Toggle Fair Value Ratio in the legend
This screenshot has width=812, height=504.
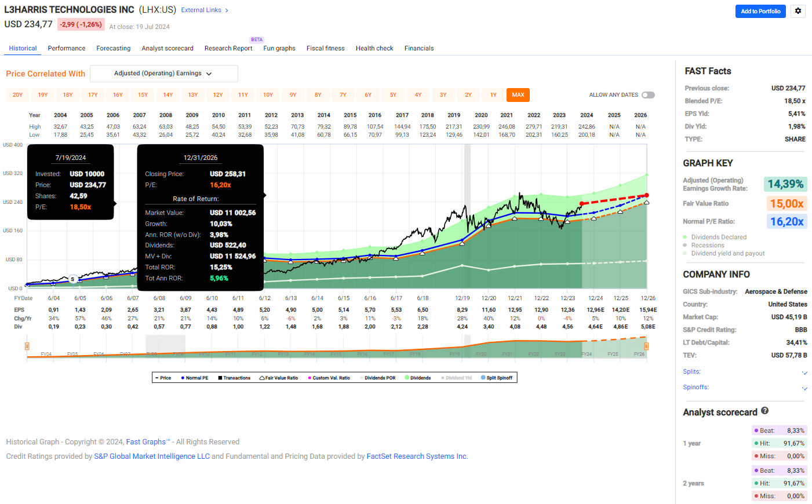[279, 378]
